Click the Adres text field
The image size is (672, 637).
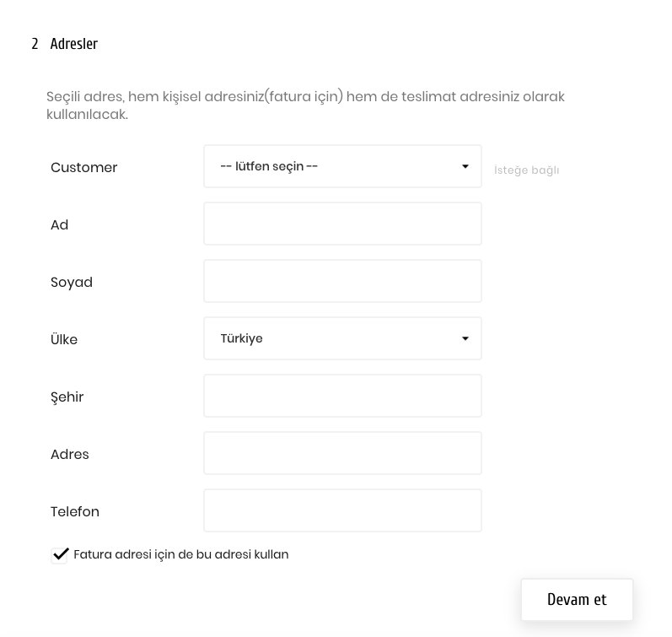[x=342, y=453]
